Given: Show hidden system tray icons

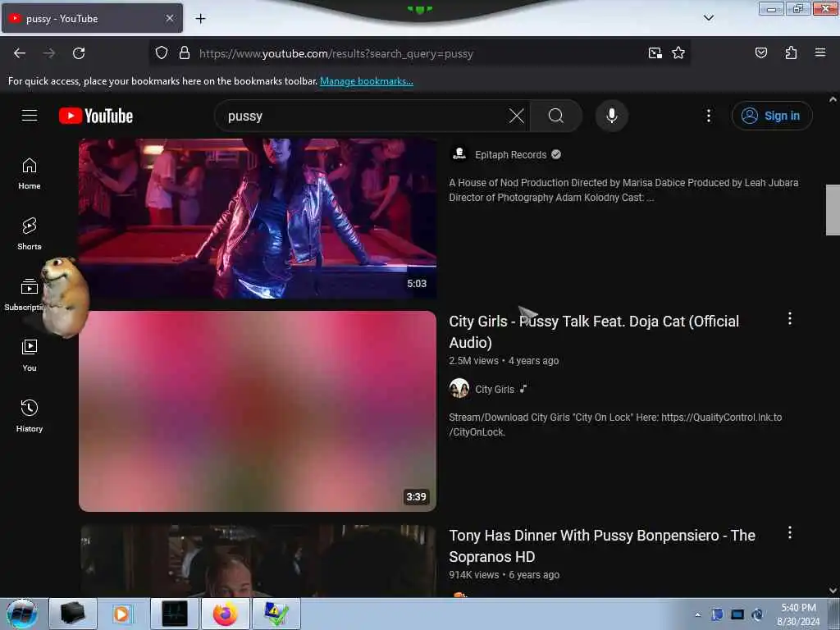Looking at the screenshot, I should click(x=697, y=614).
